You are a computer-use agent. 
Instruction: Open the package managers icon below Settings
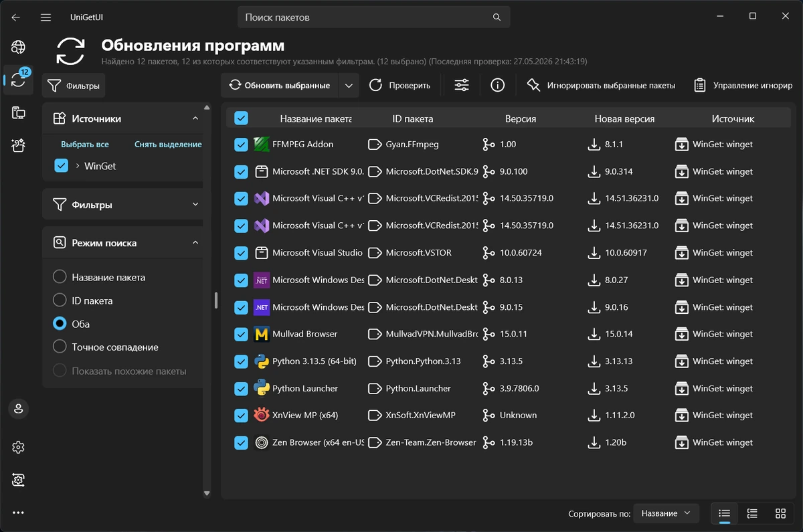tap(18, 480)
